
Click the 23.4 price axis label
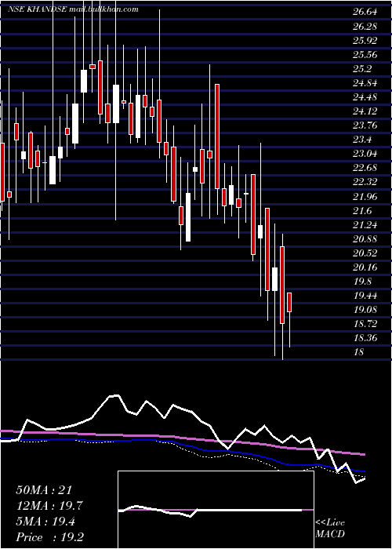[x=362, y=140]
